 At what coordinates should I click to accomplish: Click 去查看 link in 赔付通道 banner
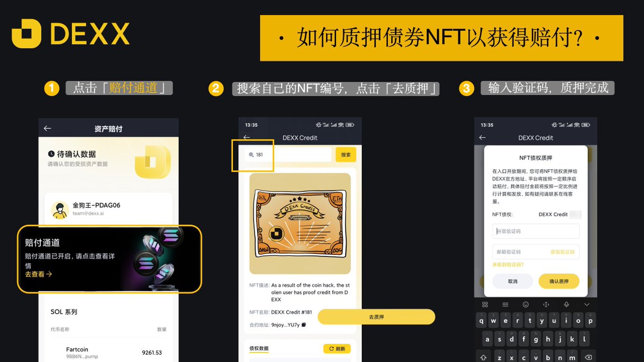pyautogui.click(x=38, y=274)
